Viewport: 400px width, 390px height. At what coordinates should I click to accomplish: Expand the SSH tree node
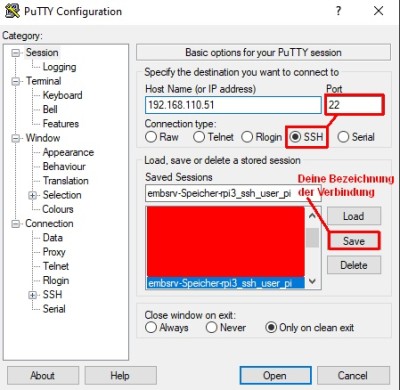(x=32, y=295)
